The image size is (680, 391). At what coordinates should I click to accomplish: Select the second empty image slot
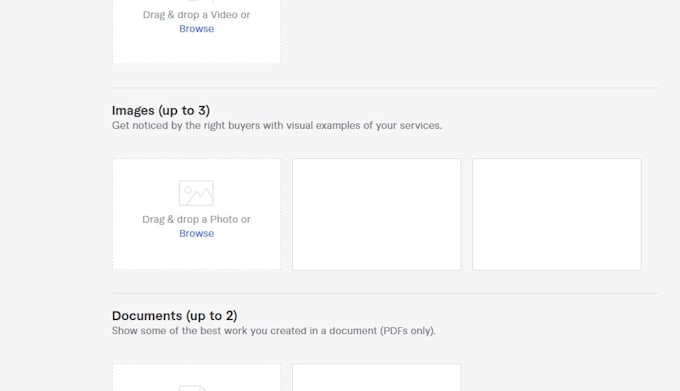click(376, 214)
